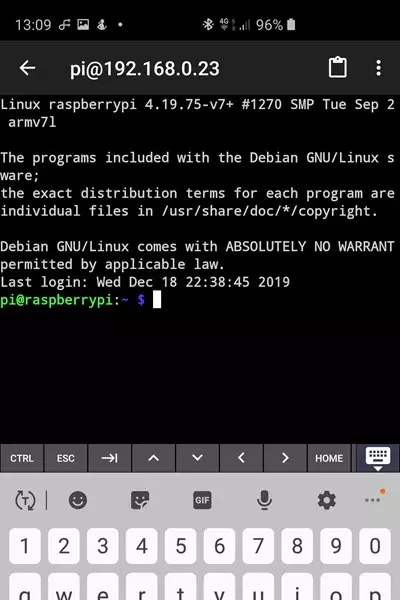Tap the CTRL modifier key
The height and width of the screenshot is (600, 400).
click(x=22, y=458)
